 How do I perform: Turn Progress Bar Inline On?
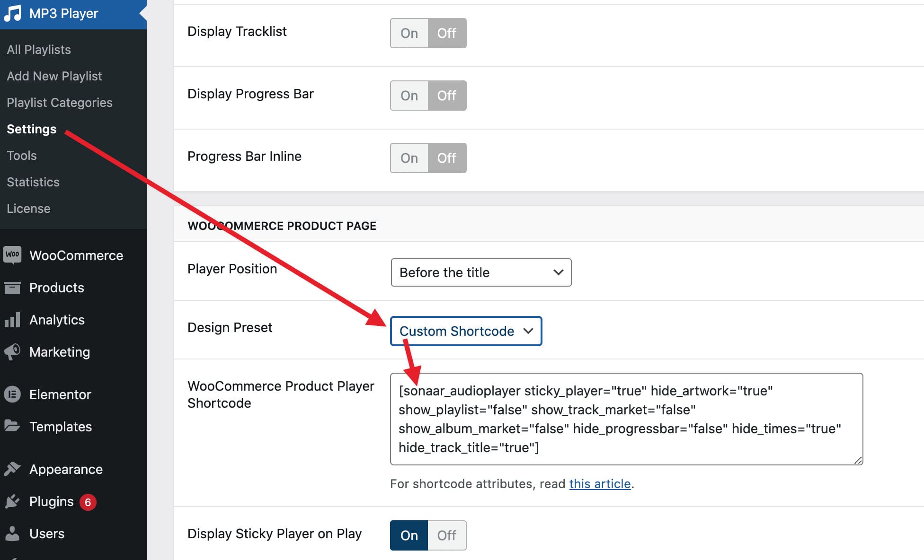coord(409,158)
